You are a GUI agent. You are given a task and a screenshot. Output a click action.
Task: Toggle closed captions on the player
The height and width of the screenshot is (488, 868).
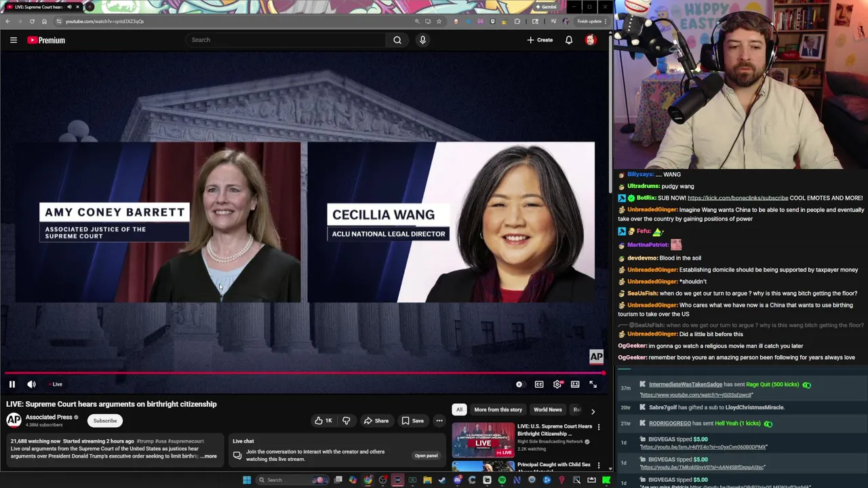539,384
